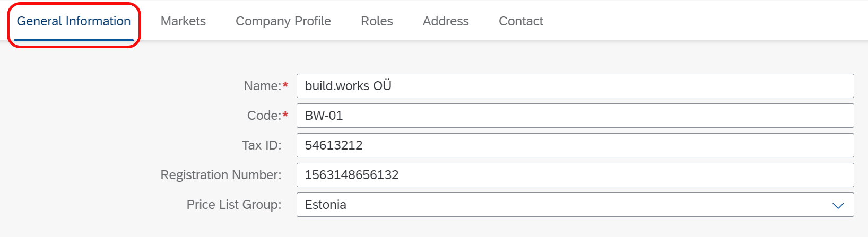The width and height of the screenshot is (868, 237).
Task: Click the Code label
Action: (x=264, y=116)
